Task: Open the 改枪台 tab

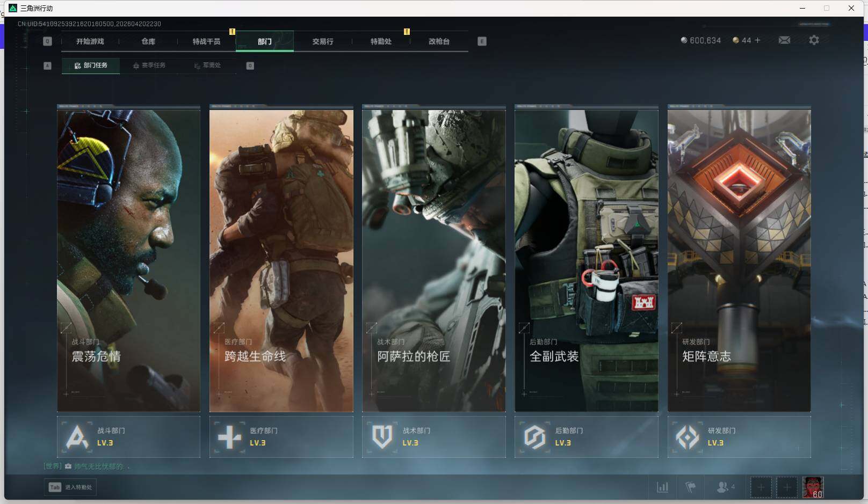Action: point(439,41)
